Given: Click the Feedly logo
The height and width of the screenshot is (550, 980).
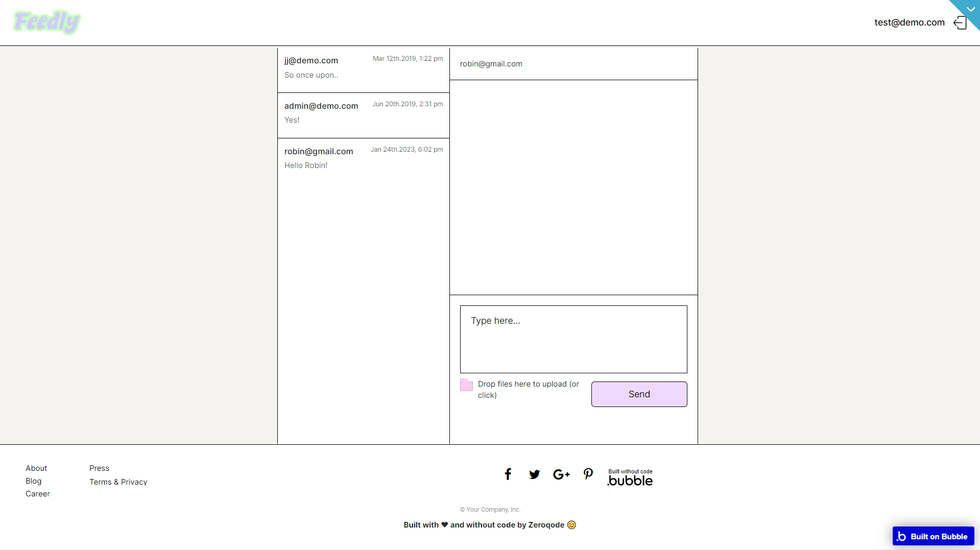Looking at the screenshot, I should coord(47,22).
